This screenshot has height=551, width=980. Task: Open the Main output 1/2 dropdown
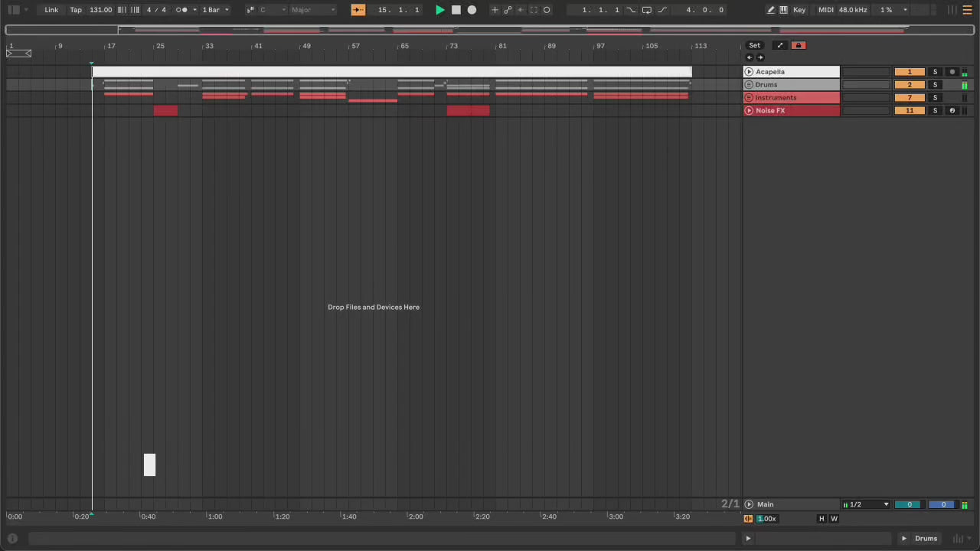coord(866,504)
